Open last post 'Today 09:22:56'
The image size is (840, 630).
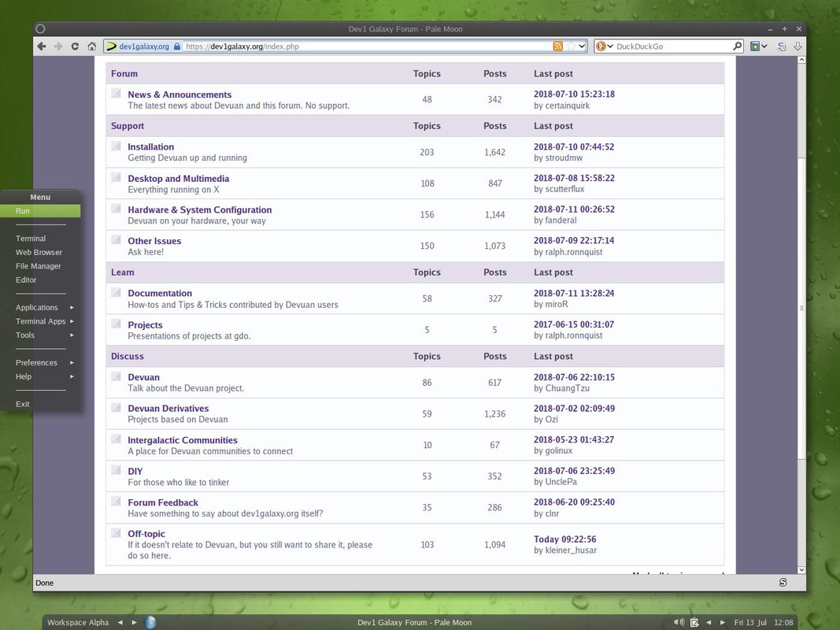[564, 539]
